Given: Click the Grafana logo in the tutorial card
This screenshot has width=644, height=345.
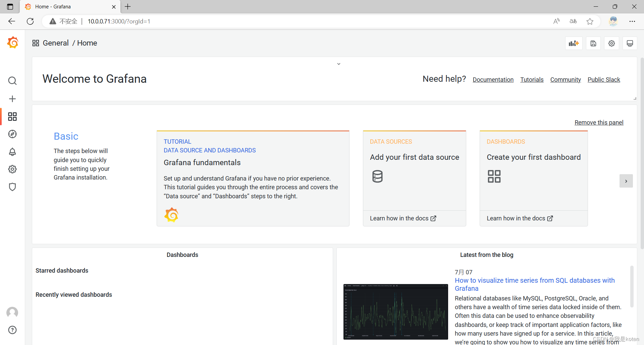Looking at the screenshot, I should point(171,215).
